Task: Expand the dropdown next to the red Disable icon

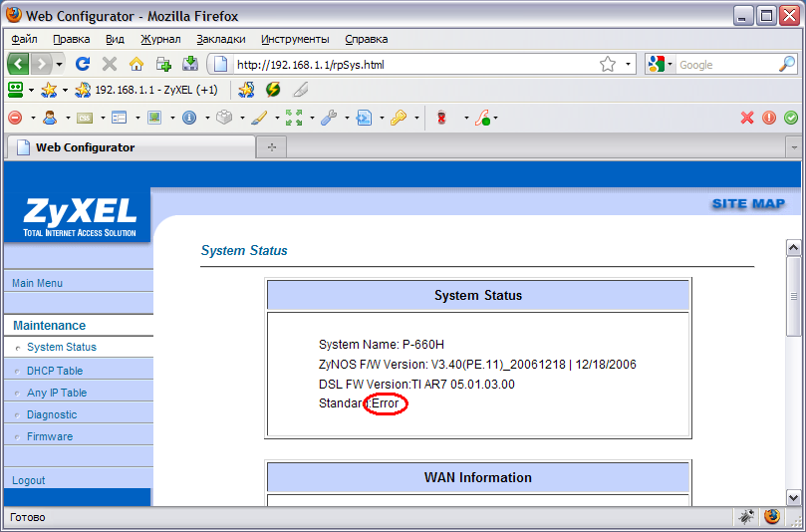Action: (33, 118)
